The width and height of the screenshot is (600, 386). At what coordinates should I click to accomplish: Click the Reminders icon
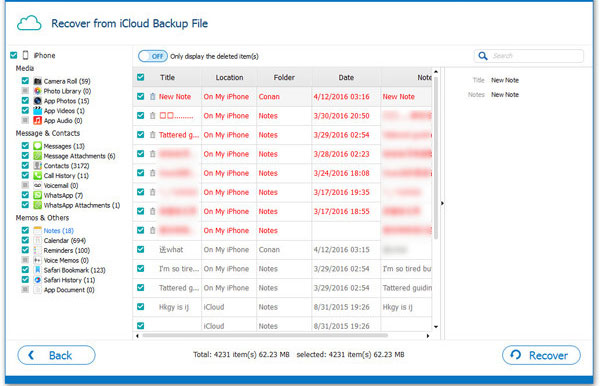pyautogui.click(x=37, y=250)
